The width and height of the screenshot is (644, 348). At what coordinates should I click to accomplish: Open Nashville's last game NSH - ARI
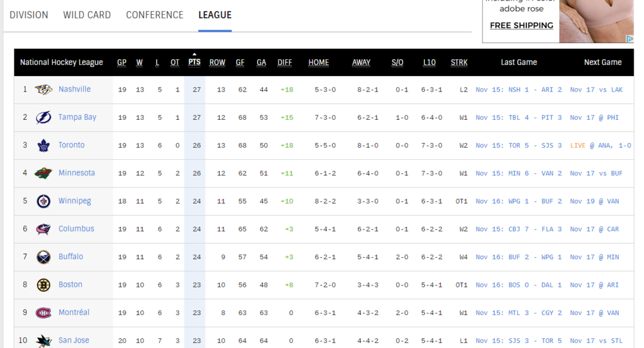point(518,90)
